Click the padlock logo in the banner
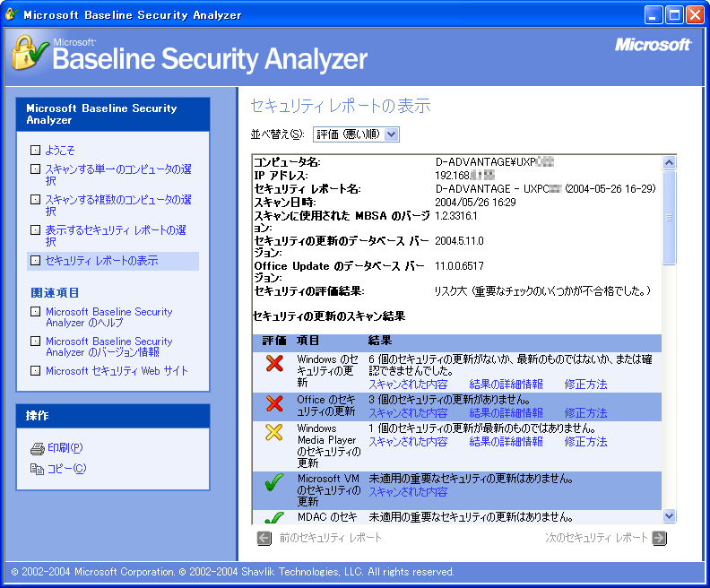Image resolution: width=710 pixels, height=588 pixels. (29, 53)
